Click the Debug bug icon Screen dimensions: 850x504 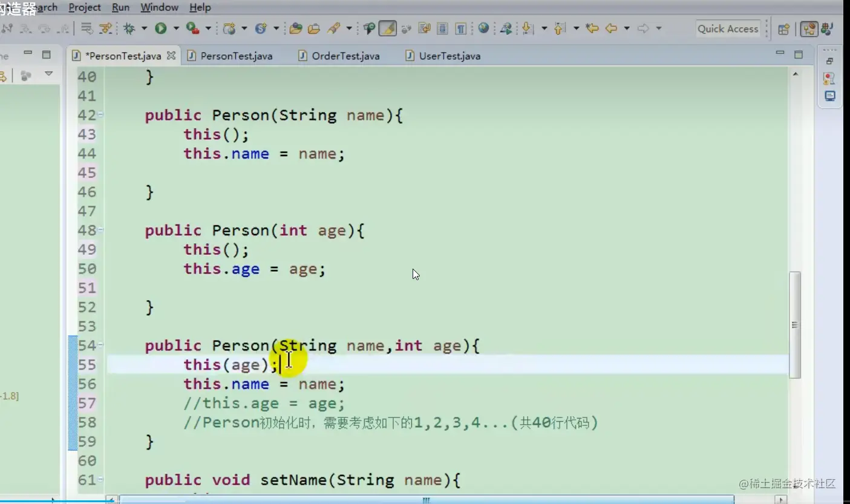point(129,28)
